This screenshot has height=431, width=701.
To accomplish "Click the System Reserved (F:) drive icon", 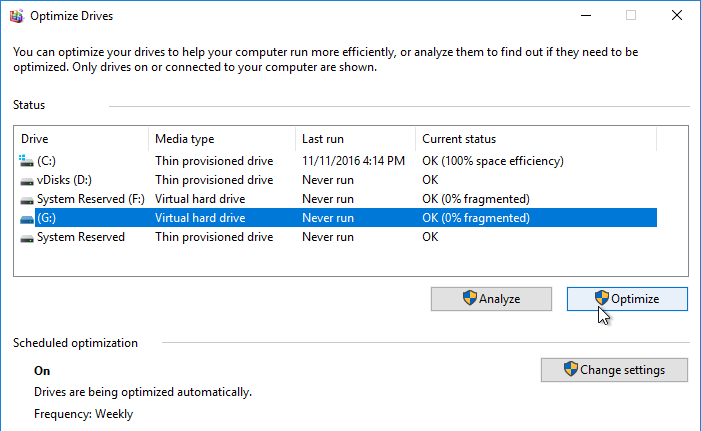I will pyautogui.click(x=27, y=200).
